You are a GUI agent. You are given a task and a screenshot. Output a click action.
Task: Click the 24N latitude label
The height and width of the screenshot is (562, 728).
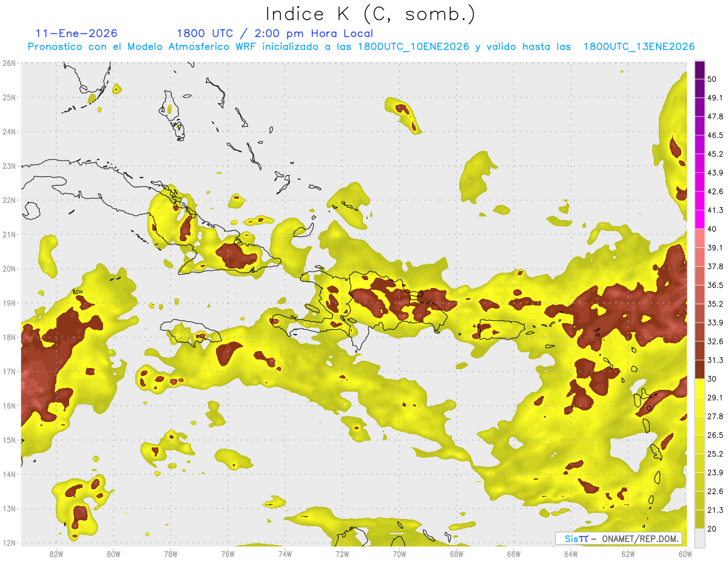click(8, 132)
